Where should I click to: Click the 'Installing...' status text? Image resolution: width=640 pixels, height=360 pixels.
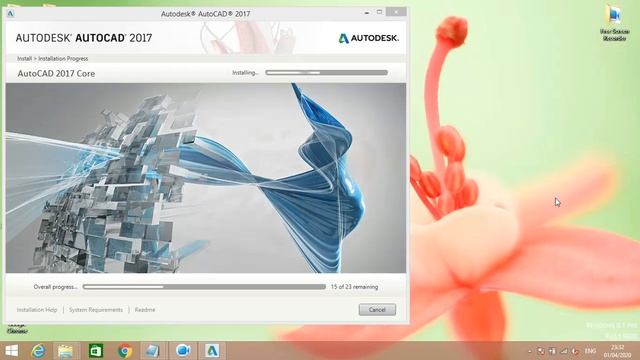245,73
